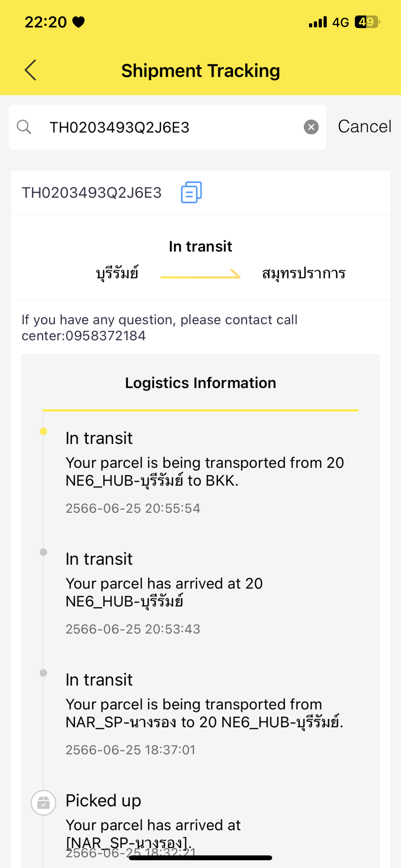Open the 20:55:54 In transit entry
The height and width of the screenshot is (868, 401).
point(205,472)
